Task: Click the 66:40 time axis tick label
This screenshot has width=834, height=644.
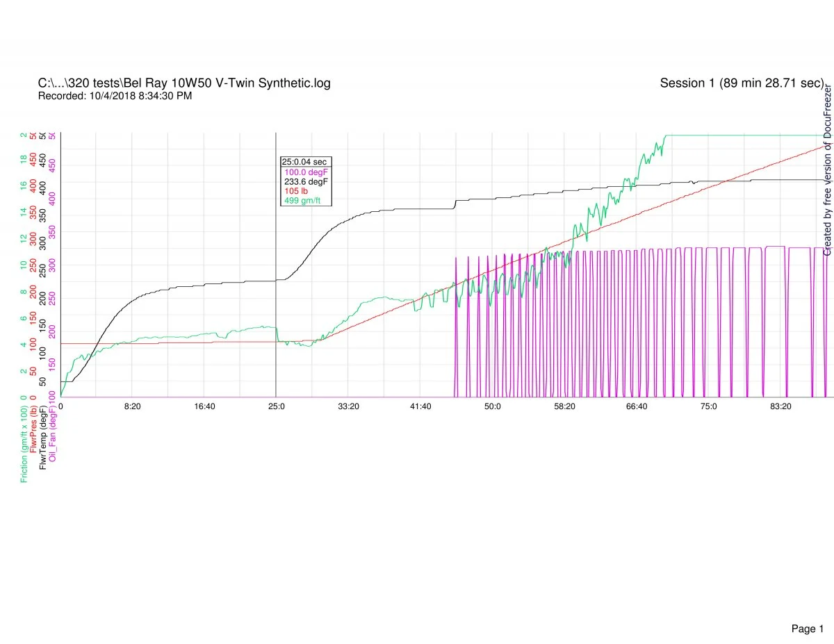Action: pyautogui.click(x=637, y=406)
